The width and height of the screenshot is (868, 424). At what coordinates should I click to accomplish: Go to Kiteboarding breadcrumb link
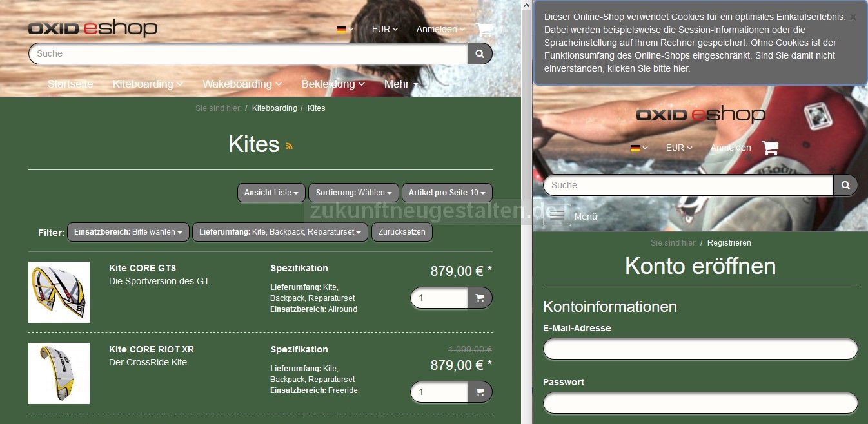pos(275,108)
